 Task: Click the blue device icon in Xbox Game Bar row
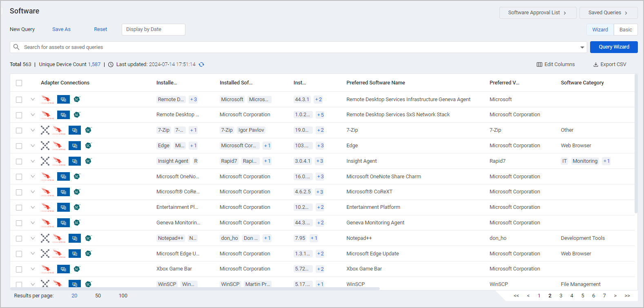tap(63, 269)
